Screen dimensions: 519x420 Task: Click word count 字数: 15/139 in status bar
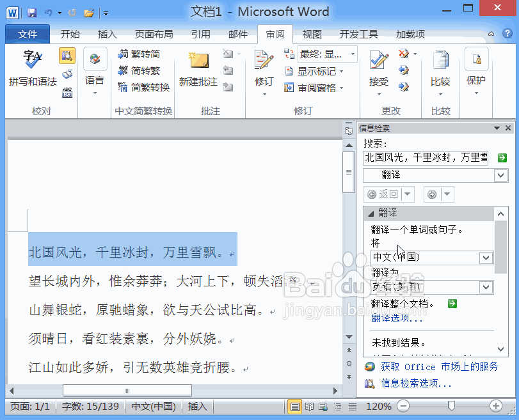(90, 406)
